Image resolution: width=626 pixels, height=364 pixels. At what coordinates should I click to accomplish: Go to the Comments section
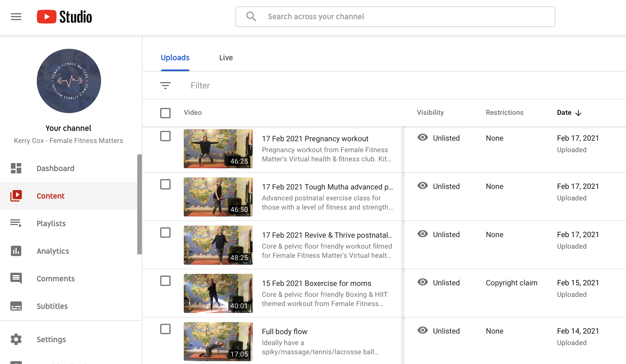56,278
